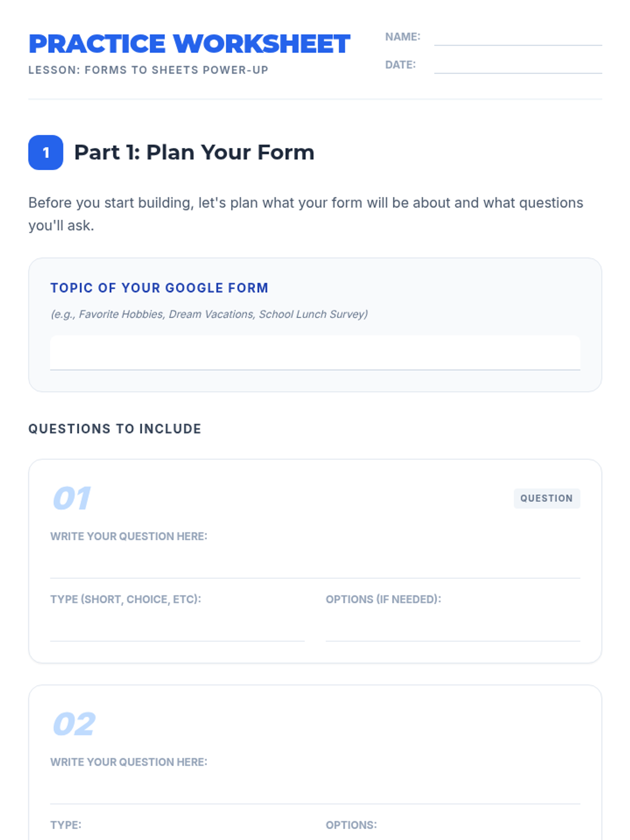Click the TOPIC OF YOUR GOOGLE FORM label
The height and width of the screenshot is (840, 630).
pyautogui.click(x=159, y=288)
